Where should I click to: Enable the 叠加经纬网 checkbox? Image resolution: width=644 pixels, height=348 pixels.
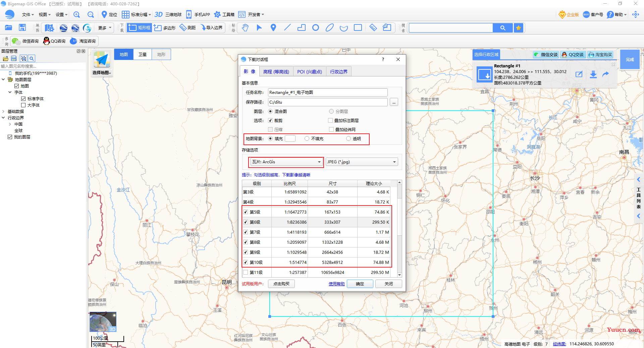(x=331, y=130)
